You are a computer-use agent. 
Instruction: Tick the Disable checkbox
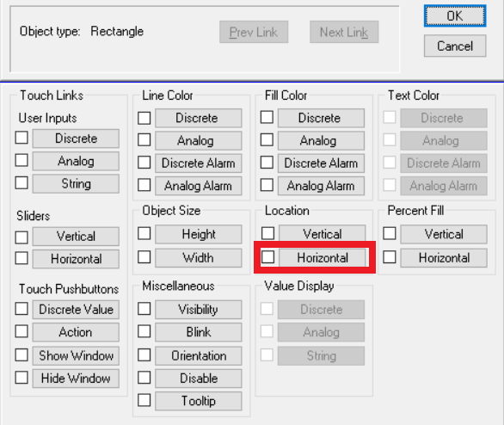tap(144, 378)
